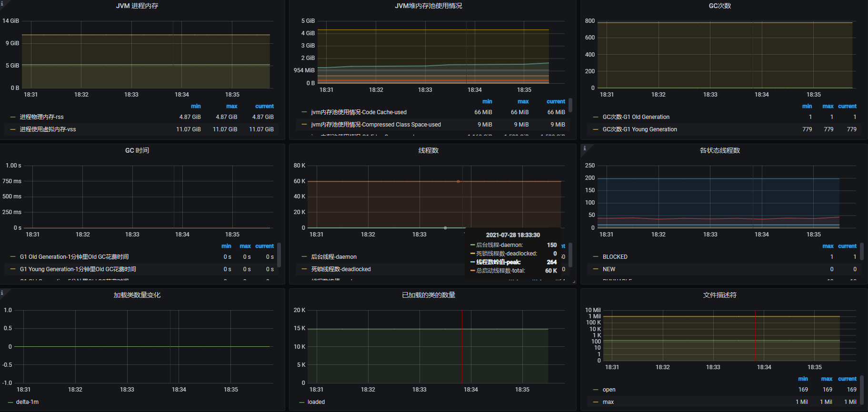Click the '66 MiB' max value for Code Cache-used
Viewport: 868px width, 412px height.
(520, 112)
